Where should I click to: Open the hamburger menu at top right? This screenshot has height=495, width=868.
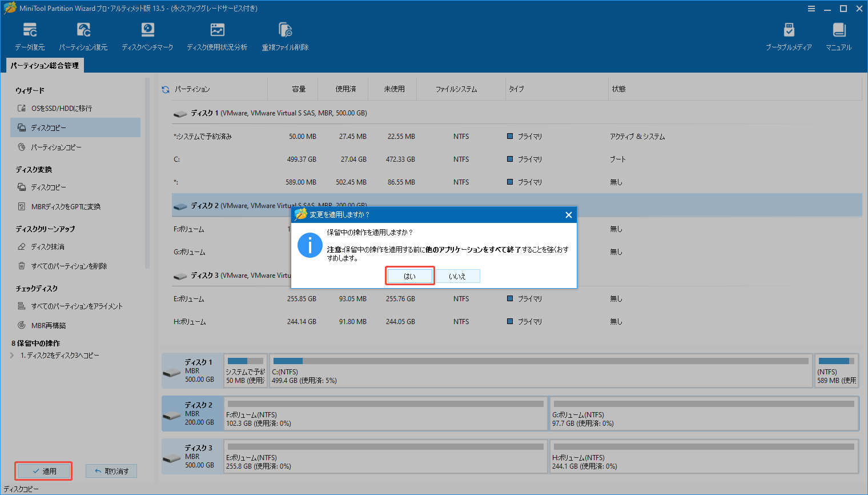tap(811, 9)
